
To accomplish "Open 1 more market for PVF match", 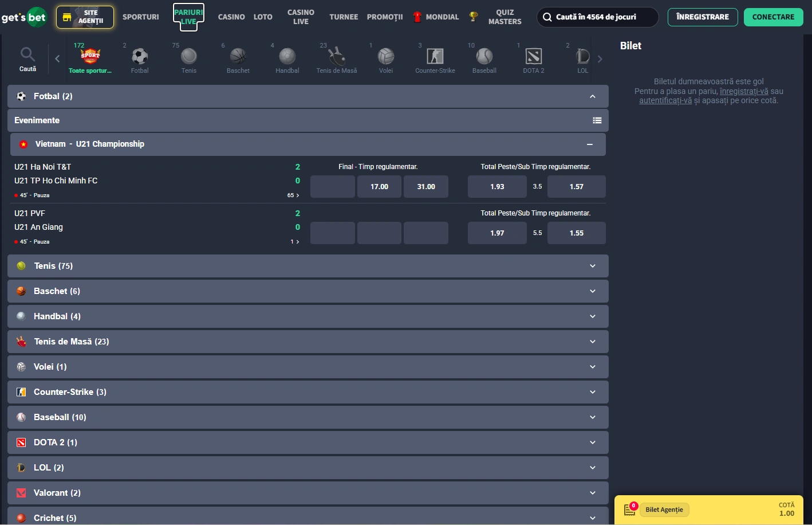I will pyautogui.click(x=295, y=242).
